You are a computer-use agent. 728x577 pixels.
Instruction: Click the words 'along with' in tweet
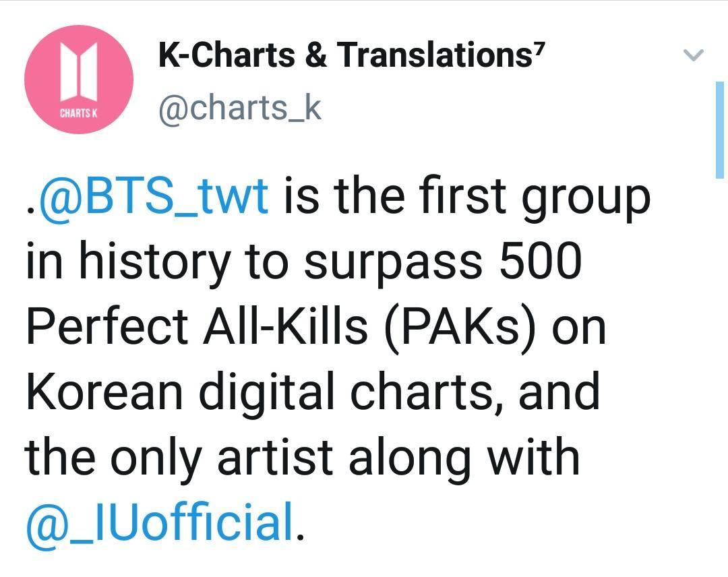(x=464, y=458)
